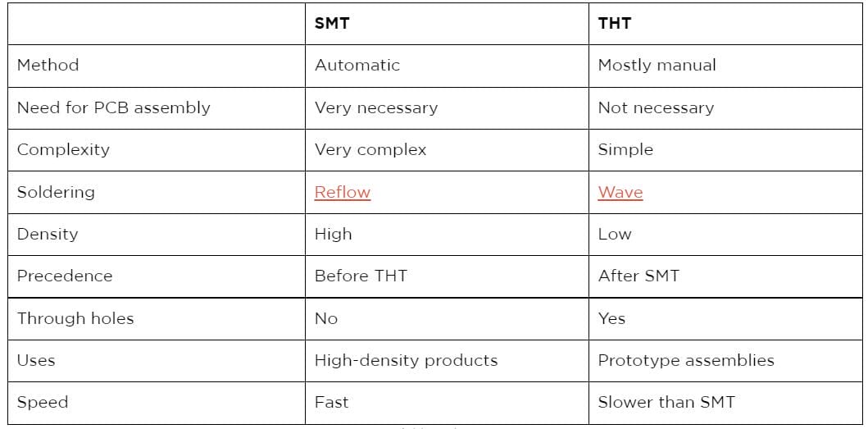Open the Reflow soldering link
868x429 pixels.
[x=343, y=192]
